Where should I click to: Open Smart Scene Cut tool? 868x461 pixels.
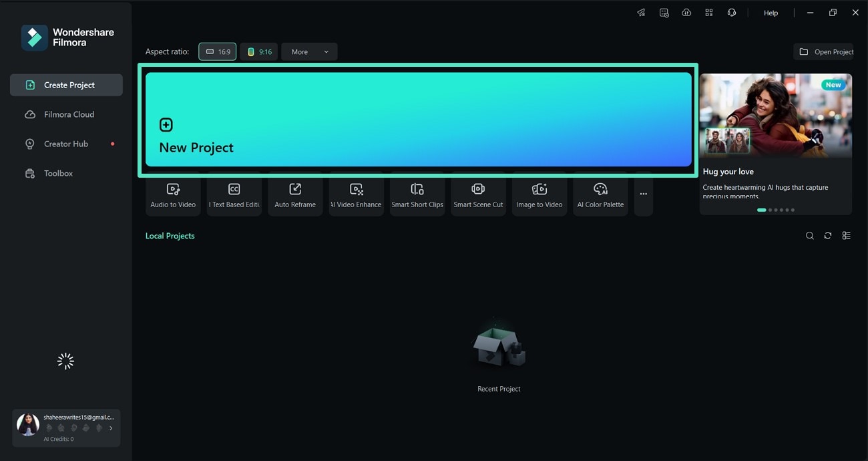point(478,195)
